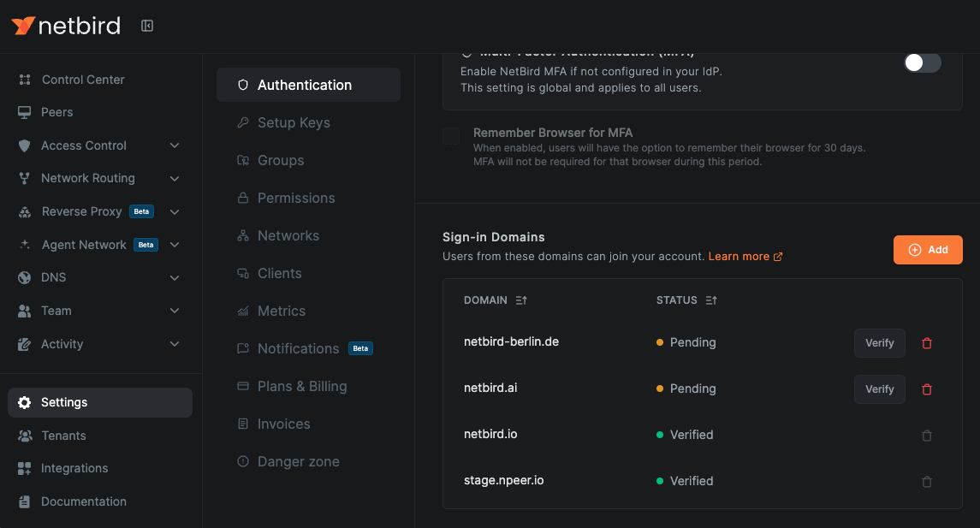The height and width of the screenshot is (528, 980).
Task: Click the NetBird logo
Action: point(66,26)
